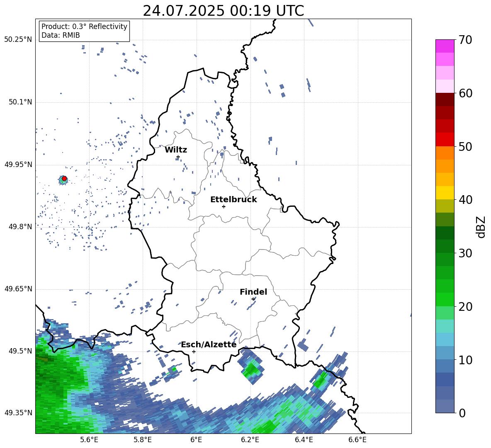This screenshot has height=448, width=491.
Task: Click the 49.35°N latitude label
Action: pos(18,413)
